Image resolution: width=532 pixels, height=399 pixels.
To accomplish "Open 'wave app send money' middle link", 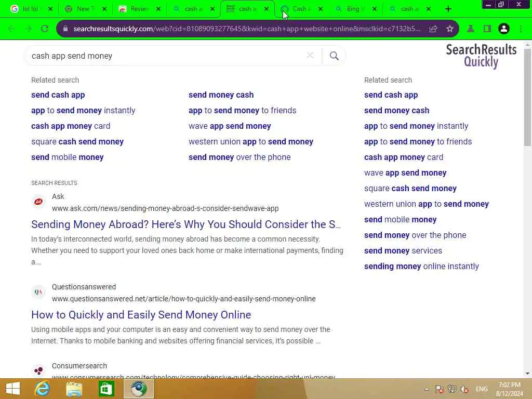I will click(x=230, y=126).
